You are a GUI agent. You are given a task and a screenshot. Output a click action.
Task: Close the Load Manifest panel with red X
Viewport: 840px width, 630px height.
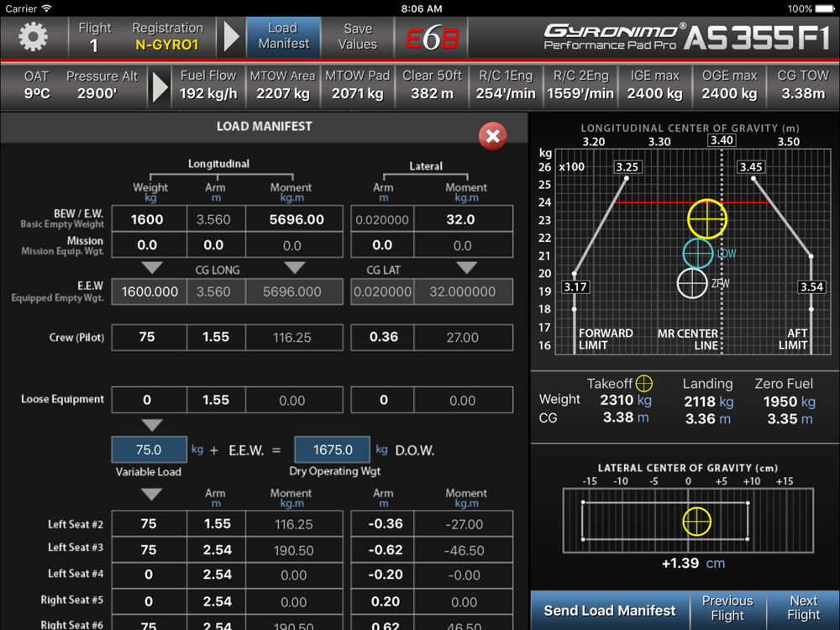point(493,136)
